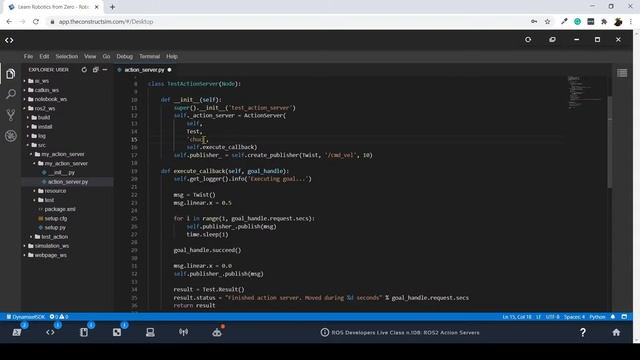Open the desktop monitor icon in bottom dock
The height and width of the screenshot is (360, 640).
[150, 332]
